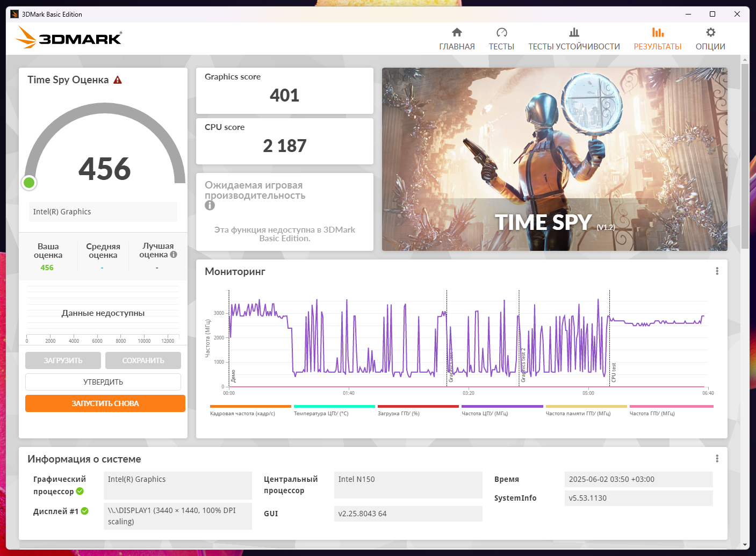Click the Intel N150 processor field
The width and height of the screenshot is (756, 556).
408,485
